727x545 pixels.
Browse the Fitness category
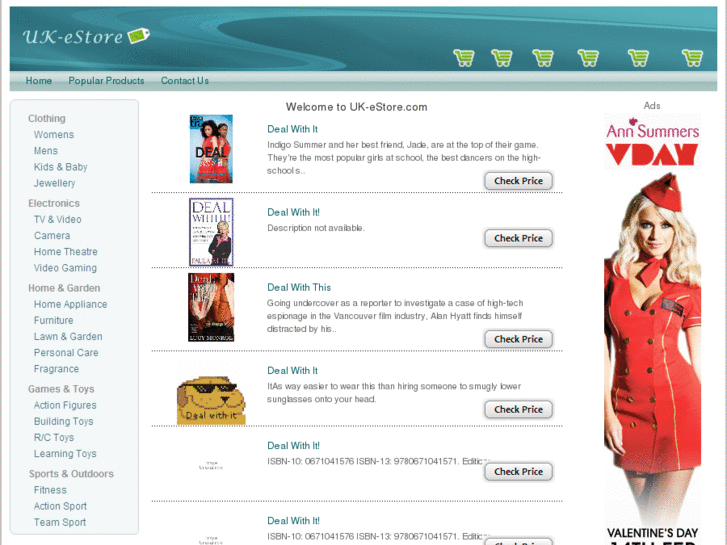[50, 490]
